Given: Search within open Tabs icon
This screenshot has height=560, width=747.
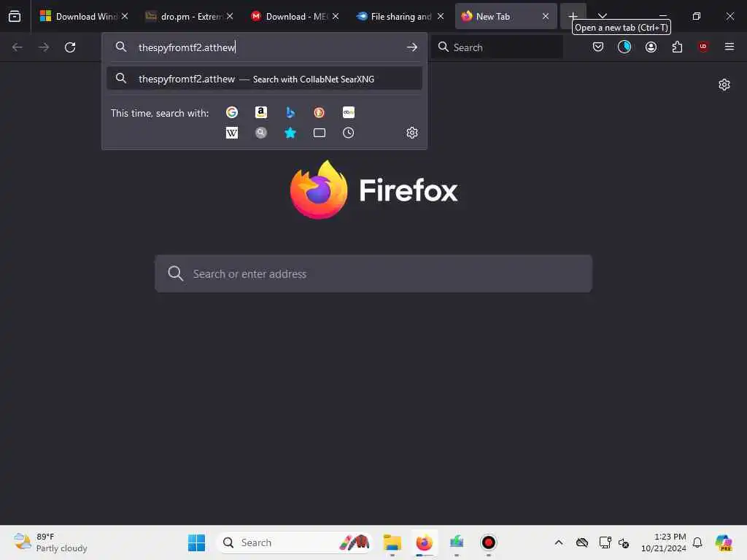Looking at the screenshot, I should [x=320, y=133].
